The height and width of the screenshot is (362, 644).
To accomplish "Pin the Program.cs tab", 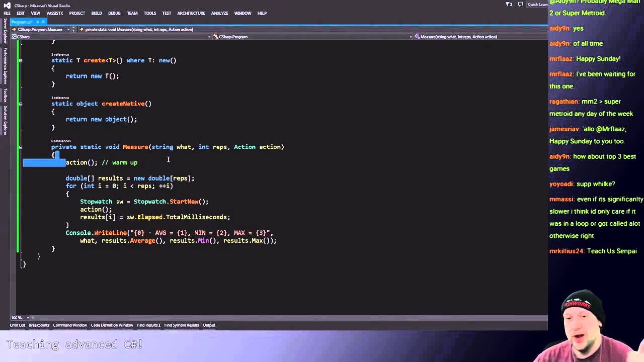I will 37,22.
